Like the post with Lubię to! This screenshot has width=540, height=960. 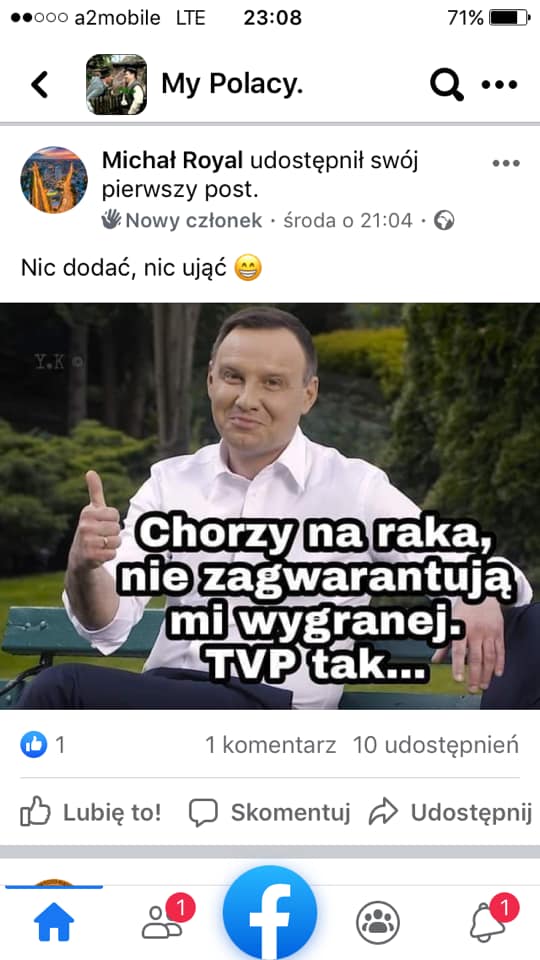click(x=91, y=812)
